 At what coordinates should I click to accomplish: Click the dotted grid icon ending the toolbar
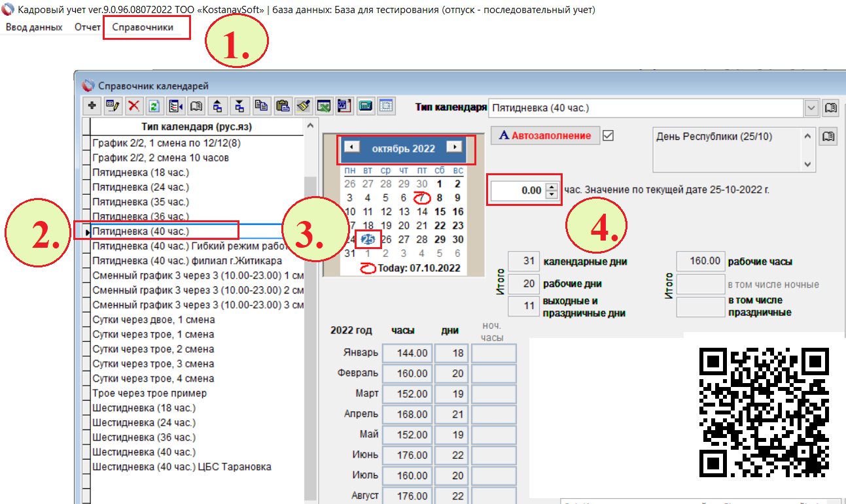coord(385,105)
